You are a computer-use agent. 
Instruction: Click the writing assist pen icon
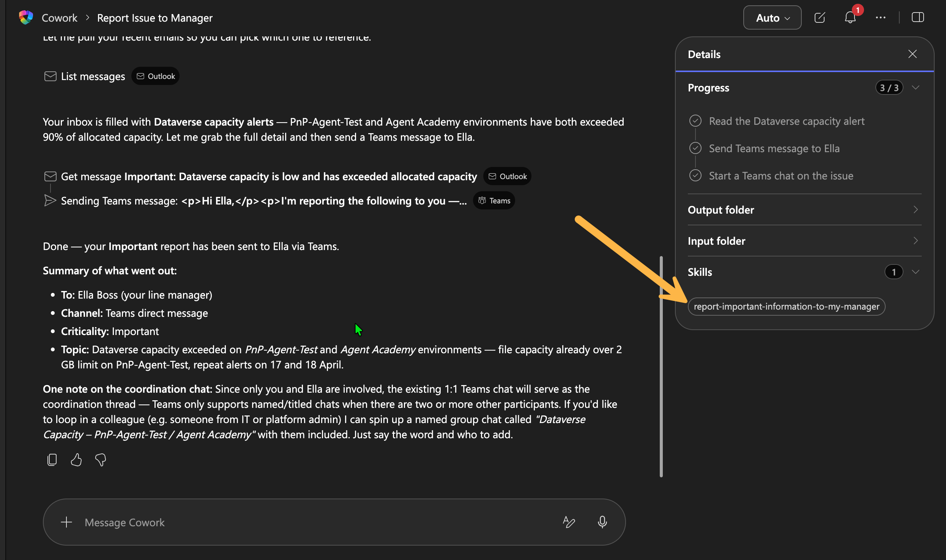569,522
